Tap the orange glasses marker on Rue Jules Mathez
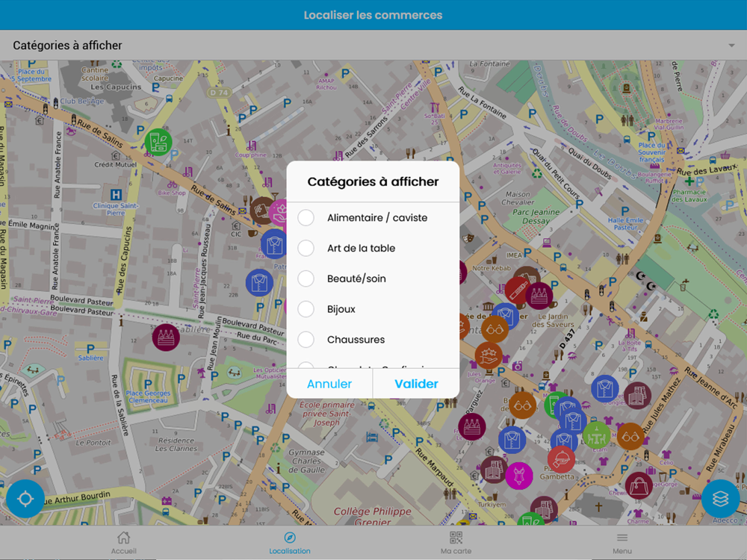747x560 pixels. click(x=630, y=436)
